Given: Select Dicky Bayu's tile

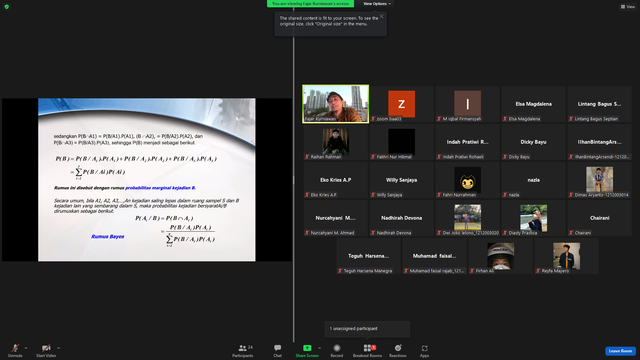Looking at the screenshot, I should [x=533, y=142].
